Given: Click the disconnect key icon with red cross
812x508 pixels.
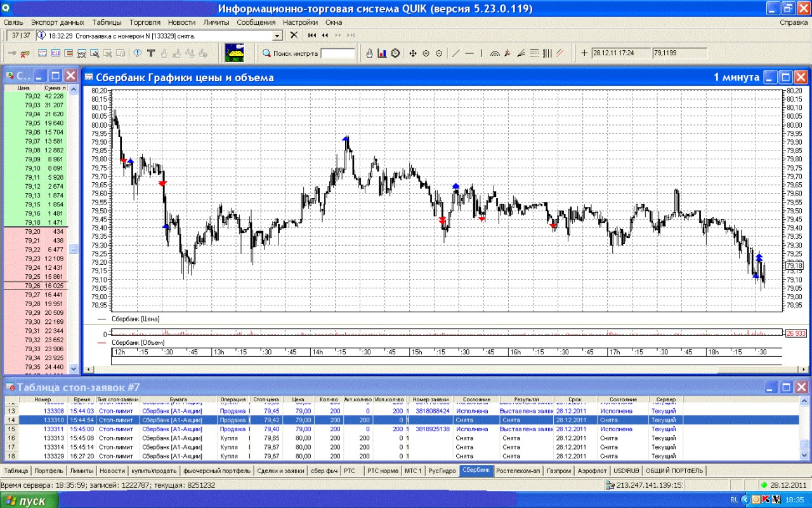Looking at the screenshot, I should [x=25, y=53].
